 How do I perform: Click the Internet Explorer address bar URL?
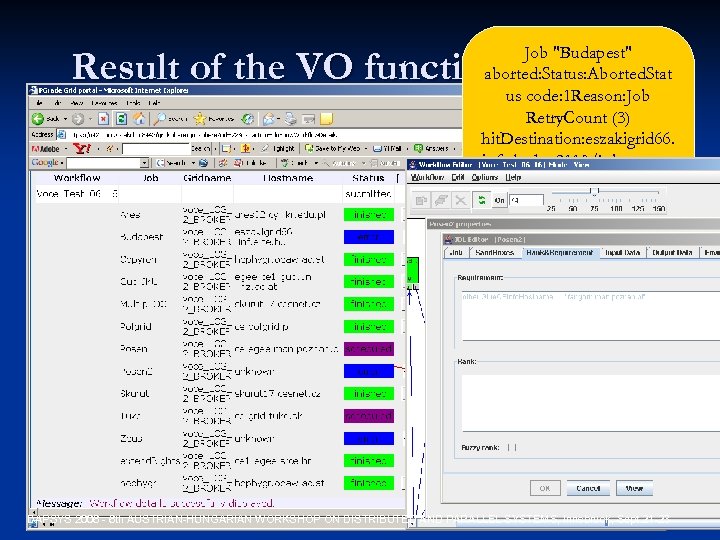tap(205, 135)
